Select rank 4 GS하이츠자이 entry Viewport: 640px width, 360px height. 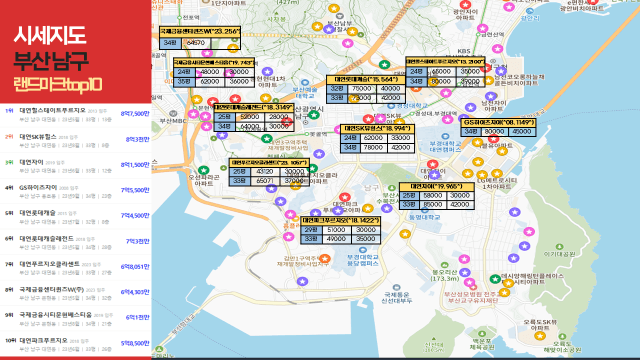tap(76, 191)
